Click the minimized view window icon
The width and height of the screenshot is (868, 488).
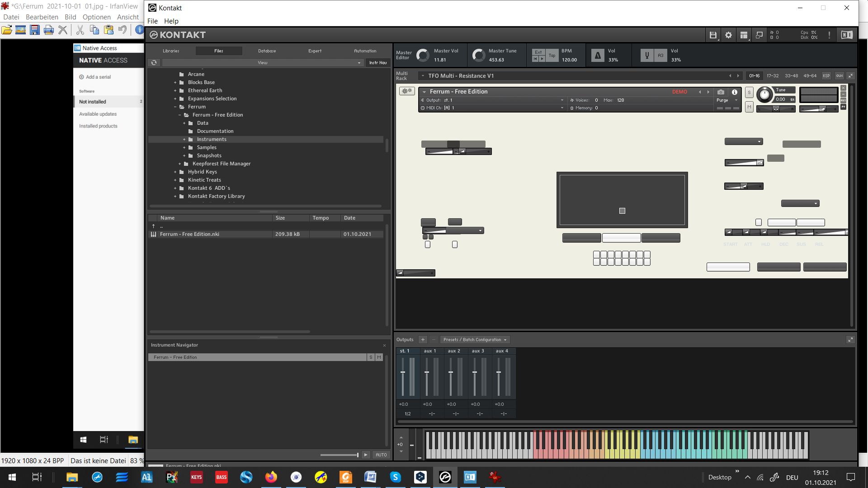coord(759,35)
